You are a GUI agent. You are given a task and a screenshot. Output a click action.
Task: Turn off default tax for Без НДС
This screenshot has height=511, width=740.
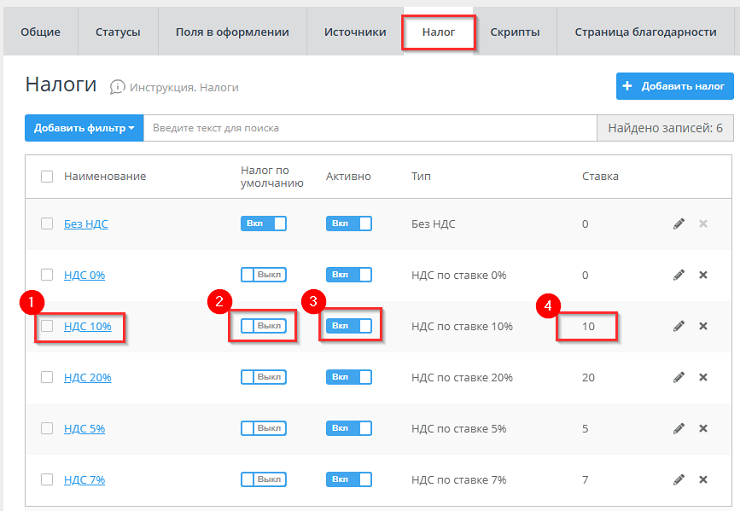pos(263,223)
